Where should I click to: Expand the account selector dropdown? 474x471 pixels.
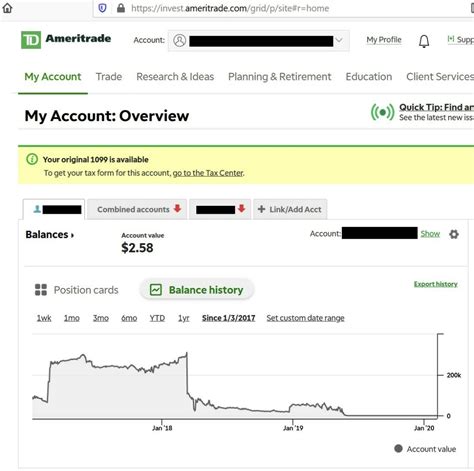(339, 40)
